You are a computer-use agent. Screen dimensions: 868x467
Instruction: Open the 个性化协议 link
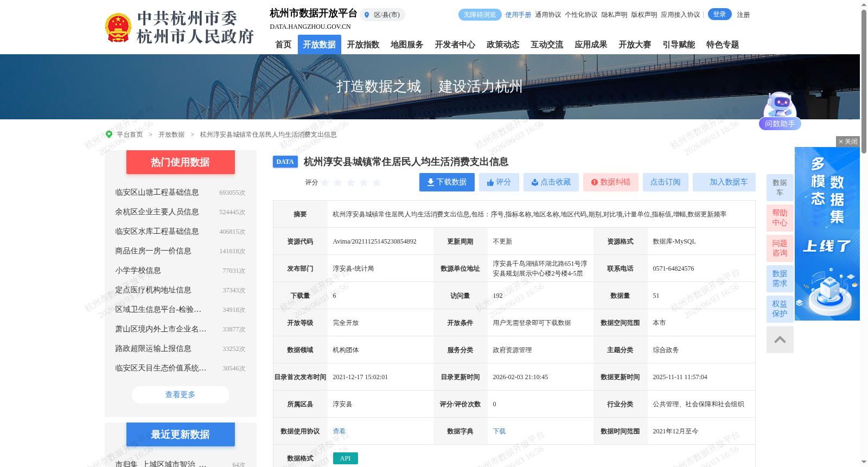click(x=581, y=15)
